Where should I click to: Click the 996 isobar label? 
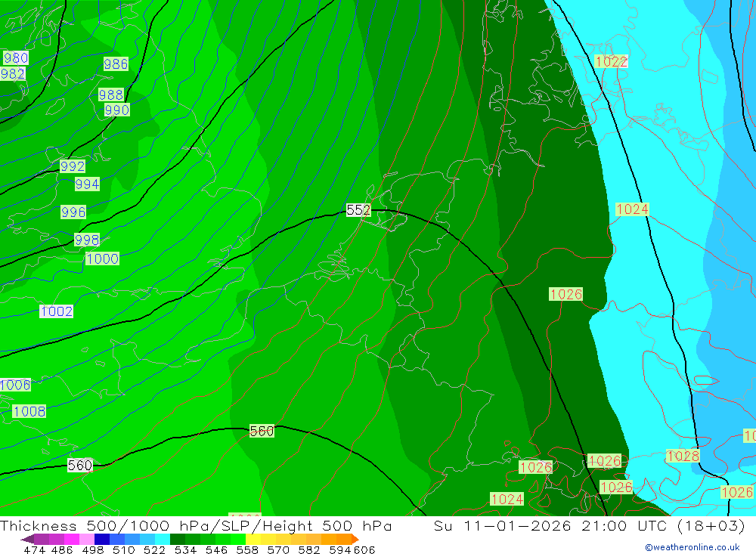[73, 212]
